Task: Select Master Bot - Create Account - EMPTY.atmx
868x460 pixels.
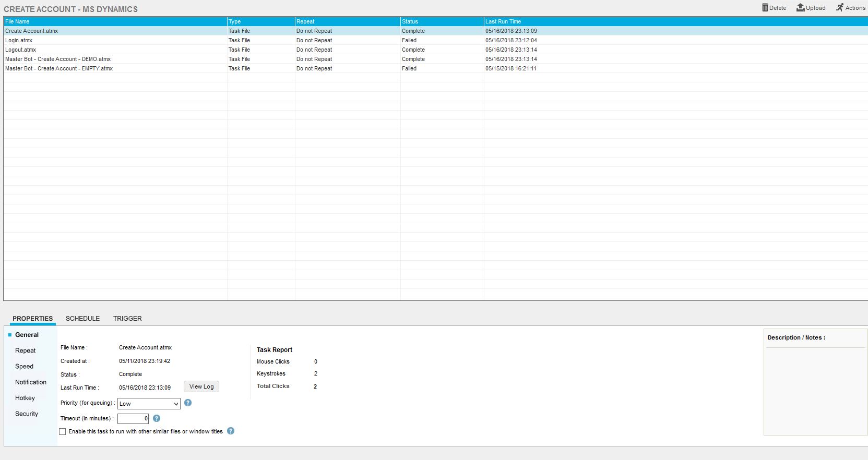Action: 435,68
